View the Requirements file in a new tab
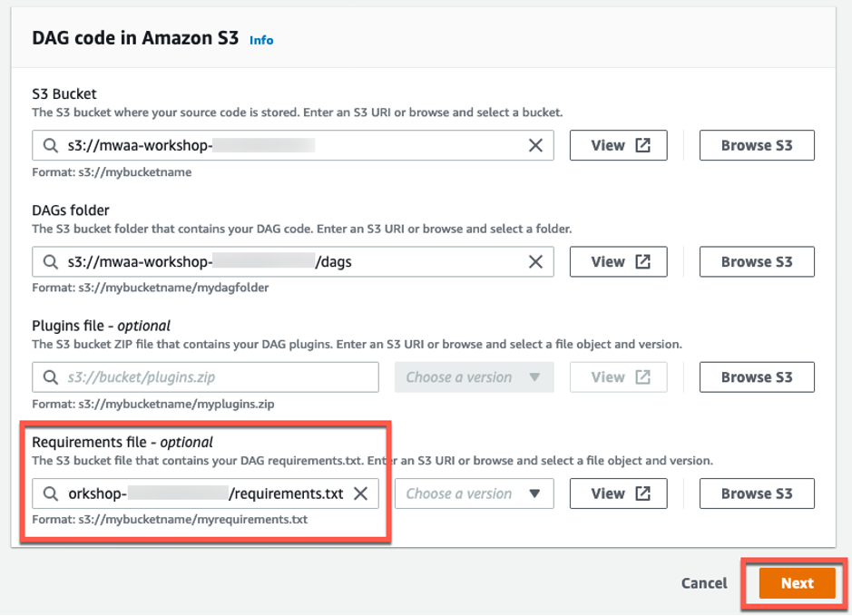 pyautogui.click(x=619, y=494)
